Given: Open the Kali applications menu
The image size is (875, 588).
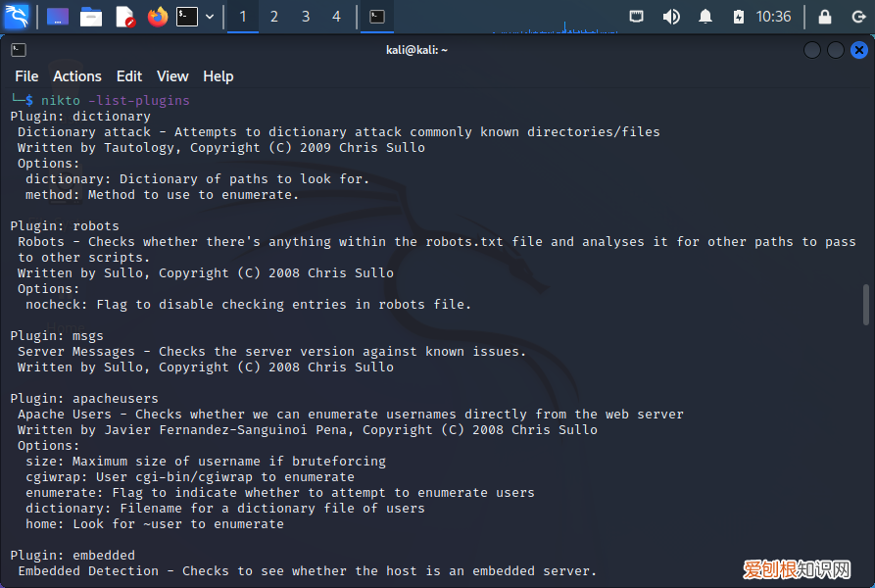Looking at the screenshot, I should (x=17, y=17).
